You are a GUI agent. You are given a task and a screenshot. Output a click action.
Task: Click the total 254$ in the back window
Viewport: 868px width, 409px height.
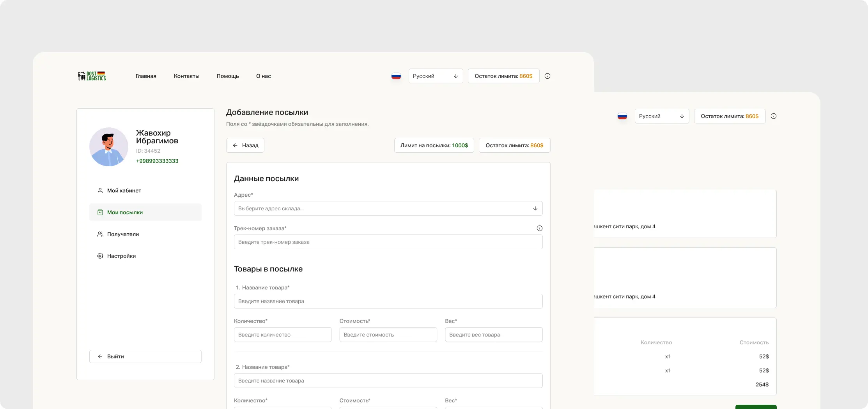coord(762,384)
